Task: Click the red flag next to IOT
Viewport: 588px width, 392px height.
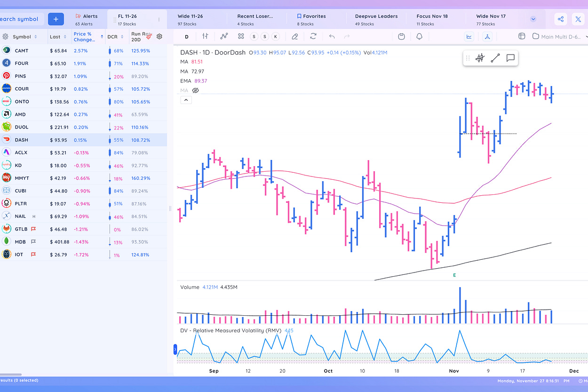Action: [33, 254]
